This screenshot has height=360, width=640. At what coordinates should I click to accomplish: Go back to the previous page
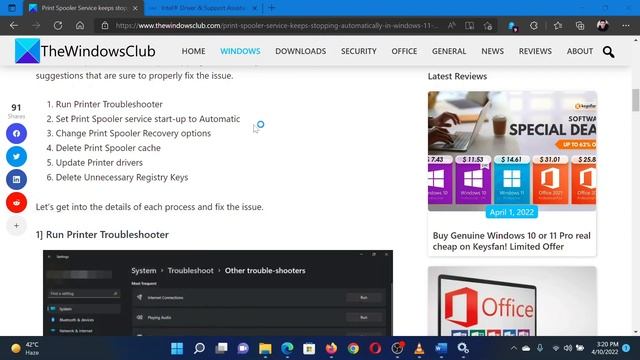pyautogui.click(x=14, y=26)
